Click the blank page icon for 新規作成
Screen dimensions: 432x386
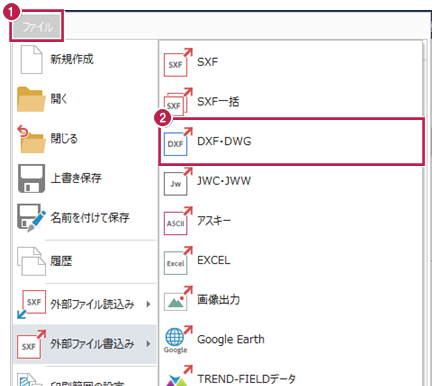(x=31, y=60)
